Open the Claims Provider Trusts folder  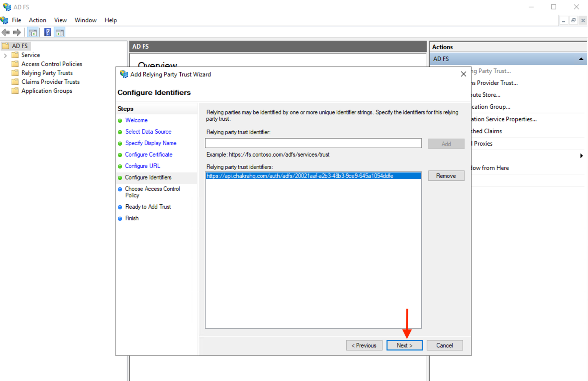(x=50, y=82)
